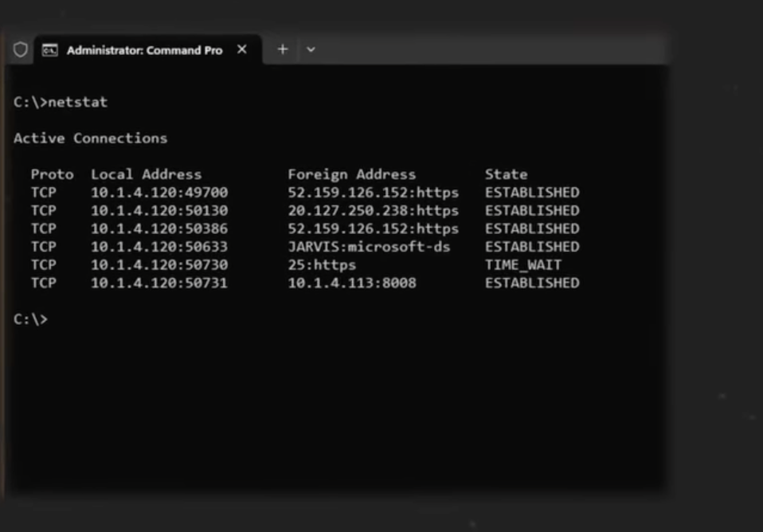Viewport: 763px width, 532px height.
Task: Click the 'netstat' command line
Action: pos(61,102)
